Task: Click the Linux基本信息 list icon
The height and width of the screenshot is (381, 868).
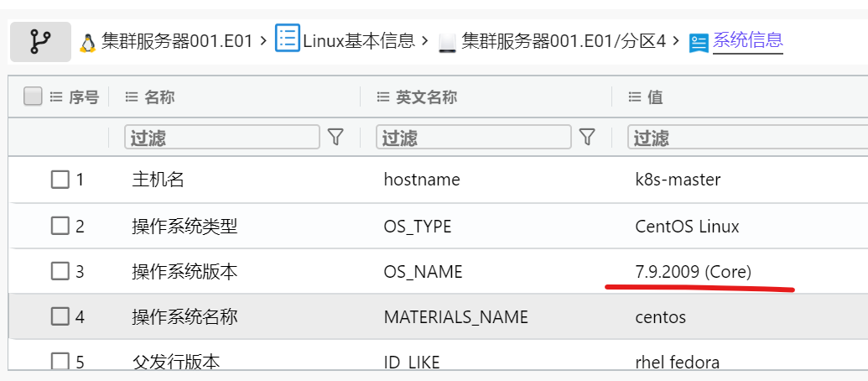Action: click(288, 38)
